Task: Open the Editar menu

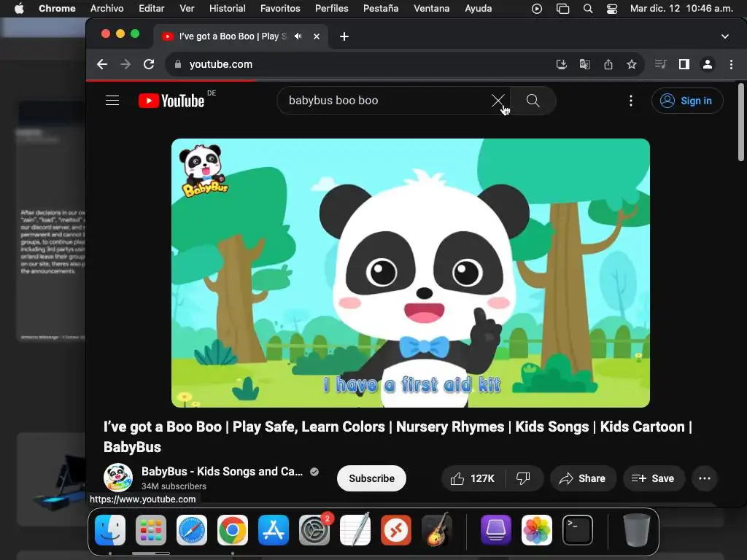Action: coord(152,9)
